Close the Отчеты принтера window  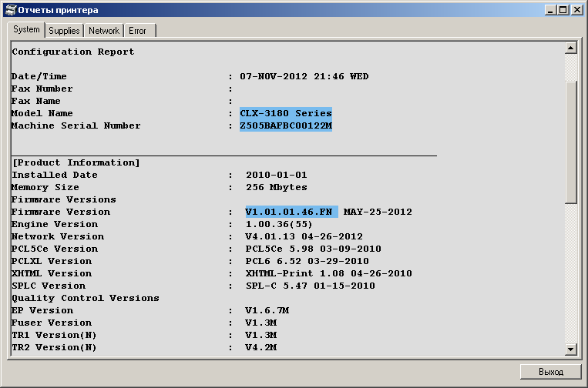(x=577, y=10)
